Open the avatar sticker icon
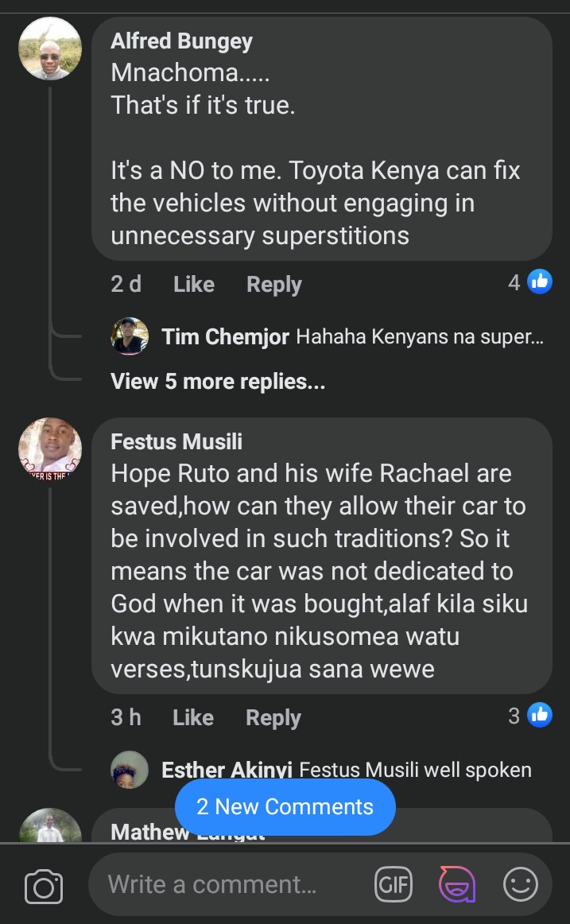 (457, 884)
